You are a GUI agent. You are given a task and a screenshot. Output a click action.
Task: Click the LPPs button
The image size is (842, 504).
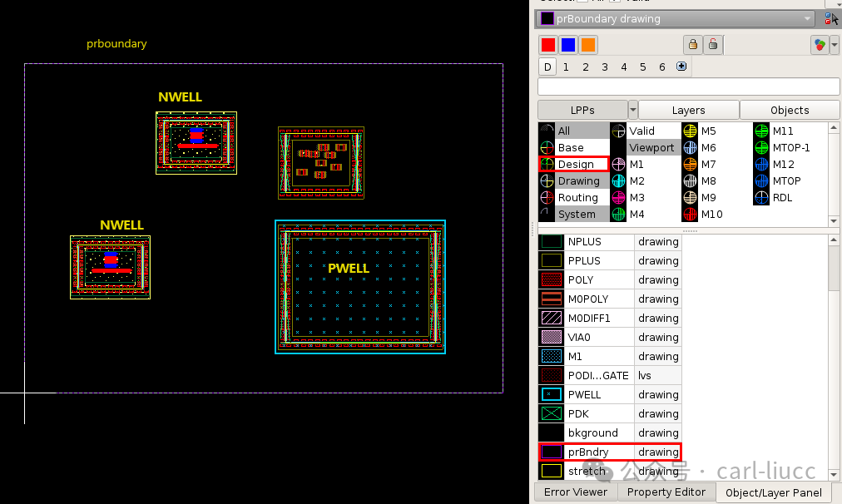pos(582,110)
